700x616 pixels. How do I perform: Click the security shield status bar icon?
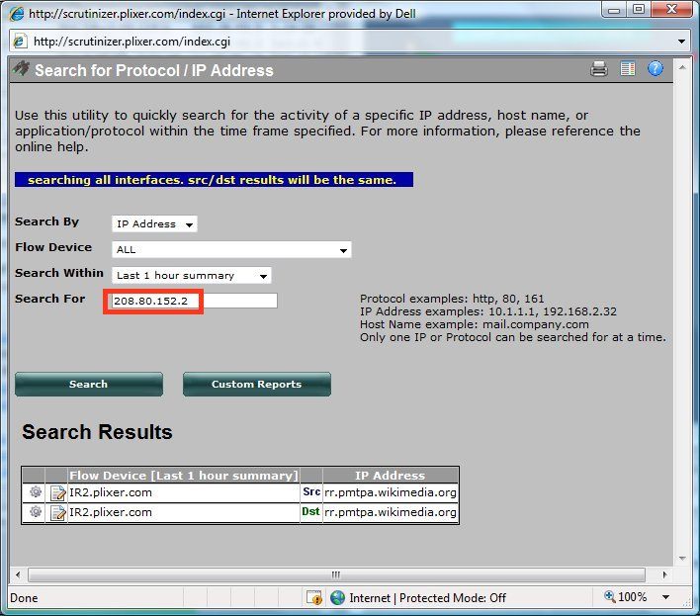(314, 597)
